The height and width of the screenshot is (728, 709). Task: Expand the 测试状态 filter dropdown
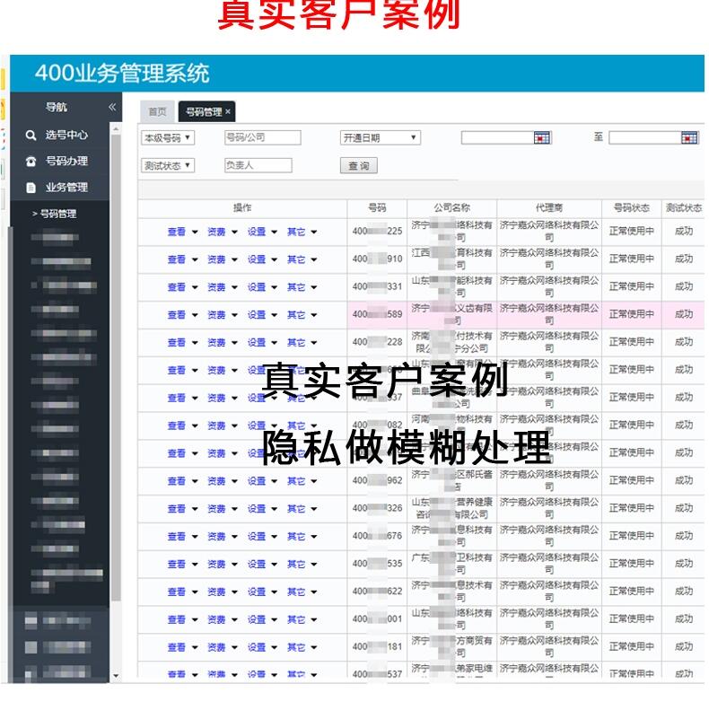[x=168, y=166]
